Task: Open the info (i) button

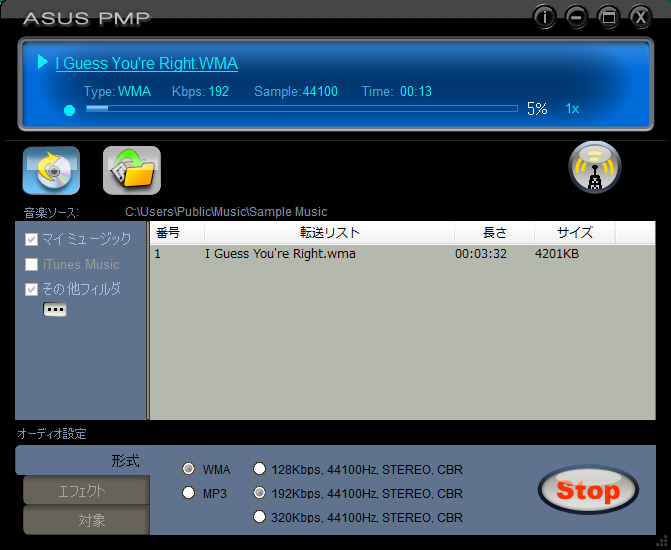Action: pyautogui.click(x=544, y=18)
